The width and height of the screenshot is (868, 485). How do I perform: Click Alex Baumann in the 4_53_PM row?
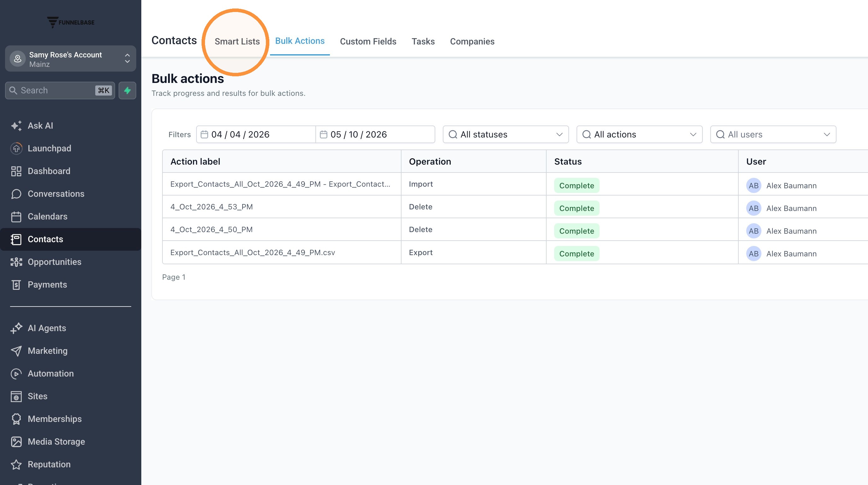(791, 208)
